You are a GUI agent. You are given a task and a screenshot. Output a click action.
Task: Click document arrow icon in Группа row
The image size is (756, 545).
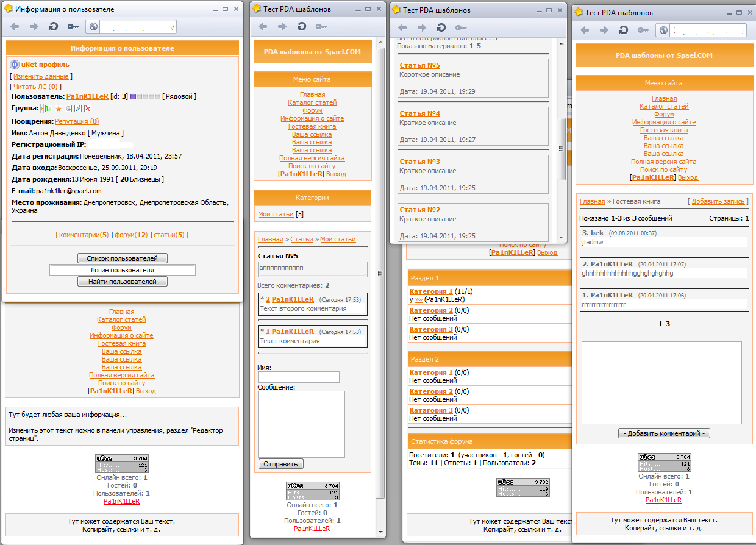click(x=68, y=109)
